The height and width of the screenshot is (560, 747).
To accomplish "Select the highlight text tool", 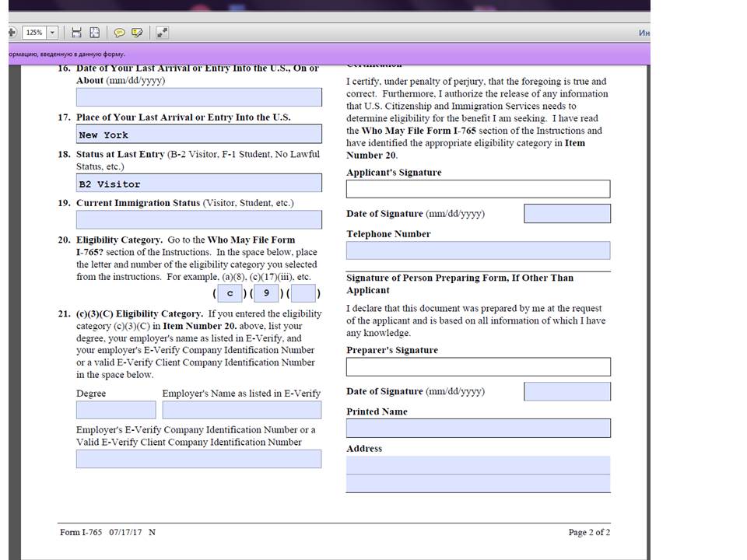I will 137,33.
